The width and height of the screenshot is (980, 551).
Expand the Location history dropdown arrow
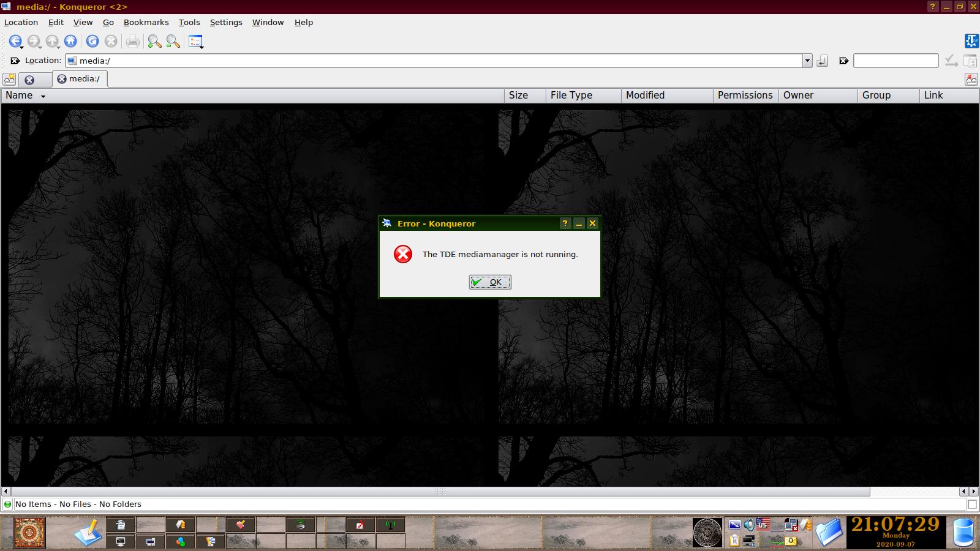click(x=807, y=61)
